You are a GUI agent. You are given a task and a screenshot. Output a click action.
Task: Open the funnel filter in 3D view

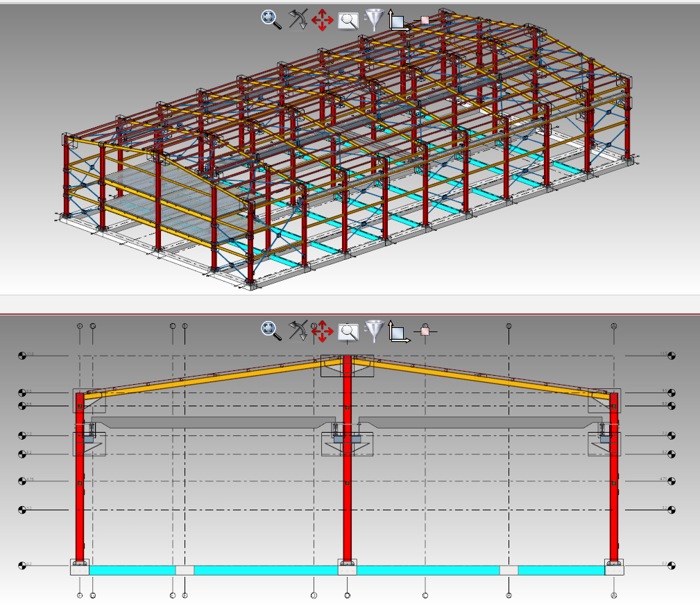coord(374,19)
